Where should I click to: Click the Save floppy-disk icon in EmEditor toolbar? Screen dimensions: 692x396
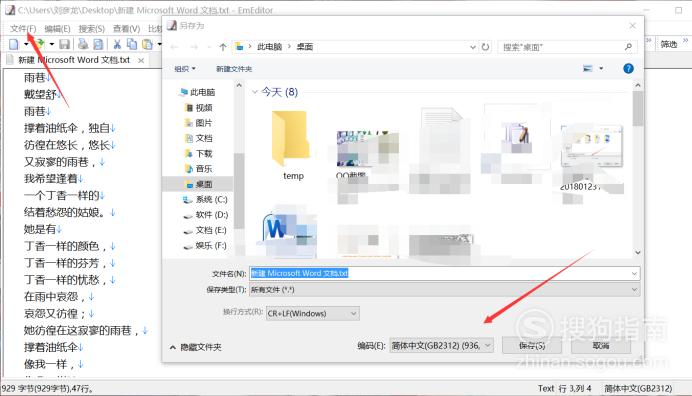pos(64,44)
